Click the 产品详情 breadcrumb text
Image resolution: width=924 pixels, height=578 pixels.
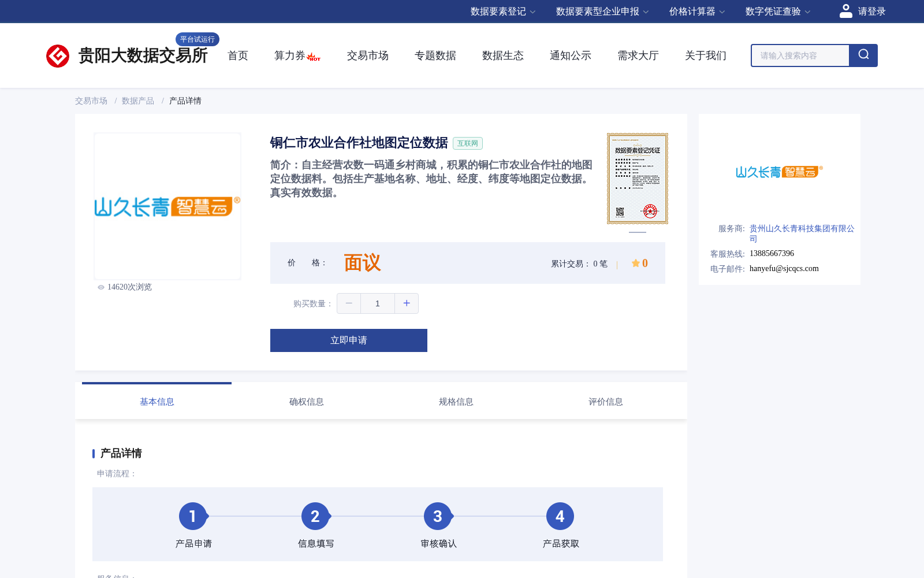click(185, 101)
